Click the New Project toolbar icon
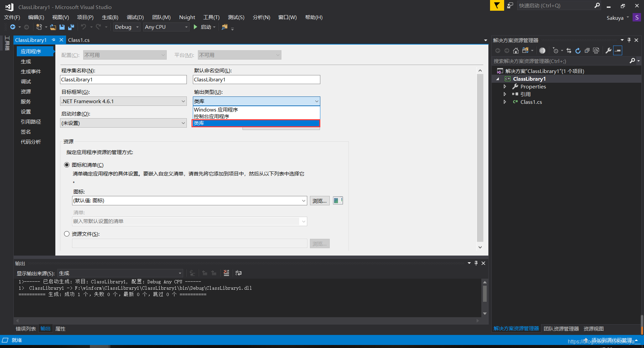Image resolution: width=644 pixels, height=348 pixels. 39,27
